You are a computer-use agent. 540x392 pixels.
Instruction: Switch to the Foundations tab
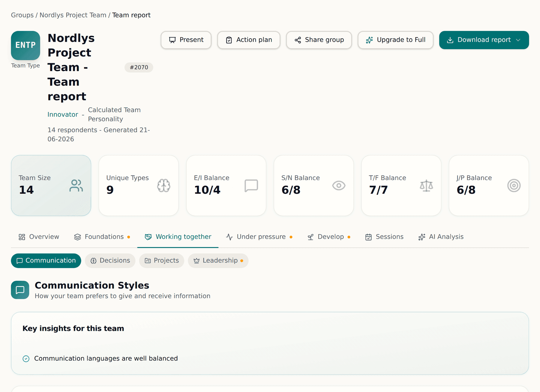tap(102, 237)
